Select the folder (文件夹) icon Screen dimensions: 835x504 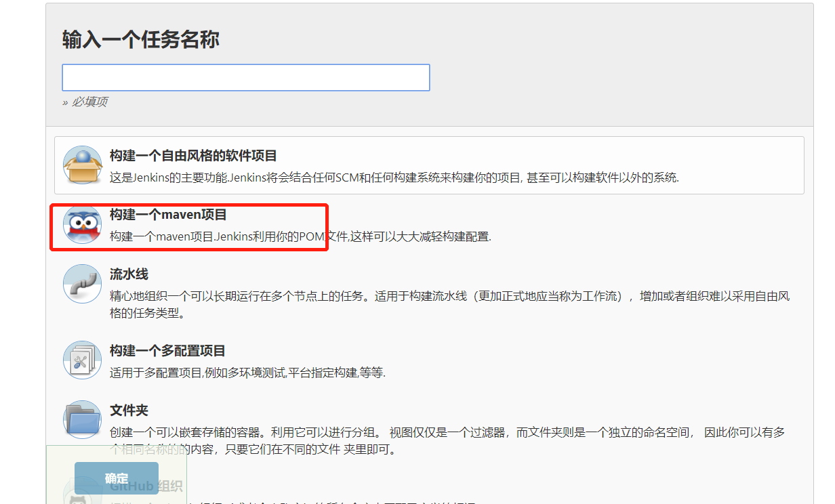coord(82,419)
